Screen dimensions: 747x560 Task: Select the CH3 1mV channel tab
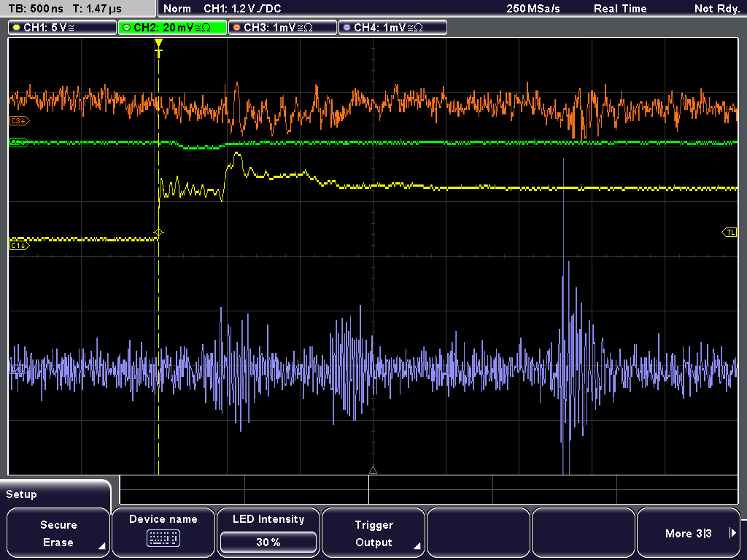pyautogui.click(x=282, y=28)
